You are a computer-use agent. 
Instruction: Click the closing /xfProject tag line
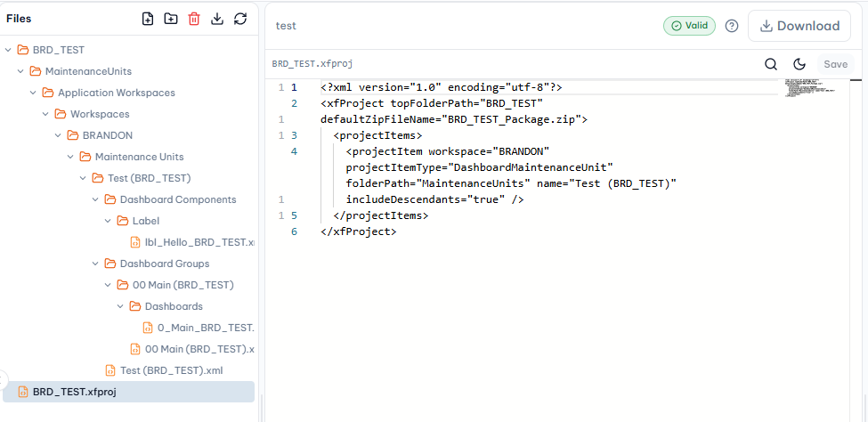click(x=359, y=231)
